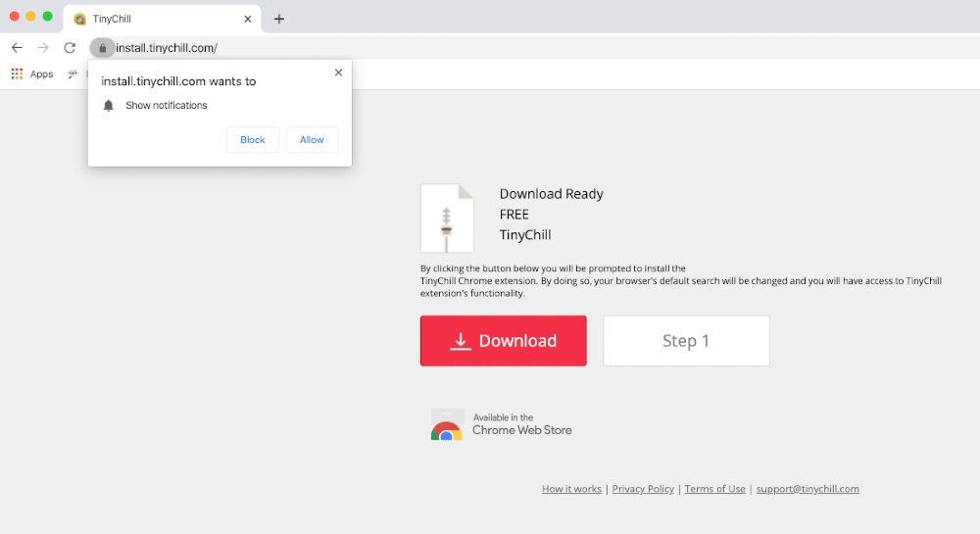
Task: Close the notification permission popup
Action: [338, 73]
